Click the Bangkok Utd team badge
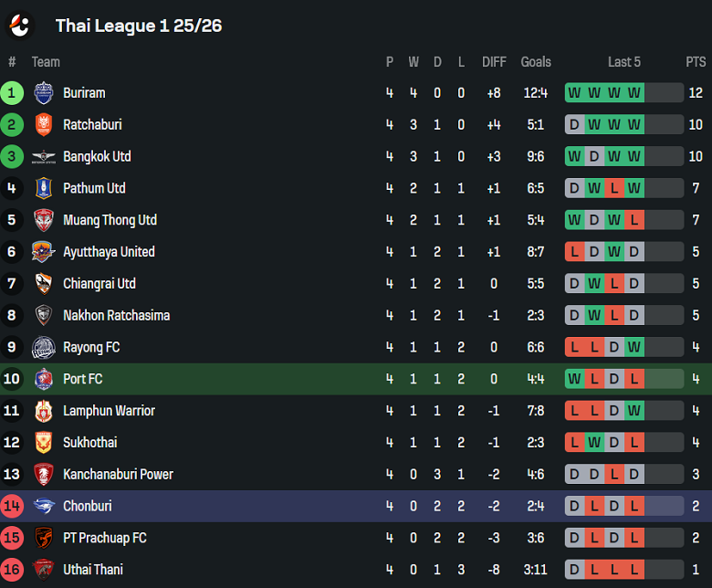 (x=44, y=157)
